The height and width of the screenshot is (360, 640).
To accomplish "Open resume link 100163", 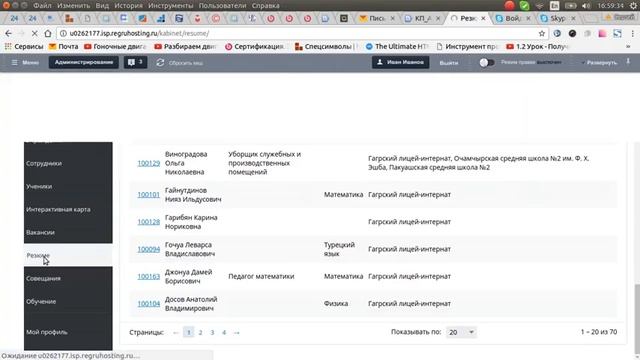I will [149, 277].
